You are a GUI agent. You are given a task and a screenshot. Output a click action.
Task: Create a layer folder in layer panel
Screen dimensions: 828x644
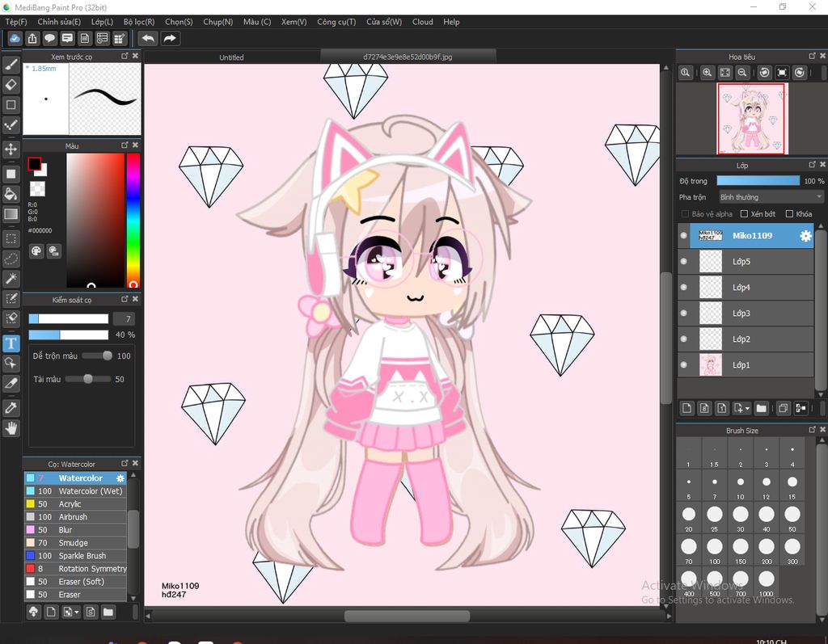click(x=761, y=408)
